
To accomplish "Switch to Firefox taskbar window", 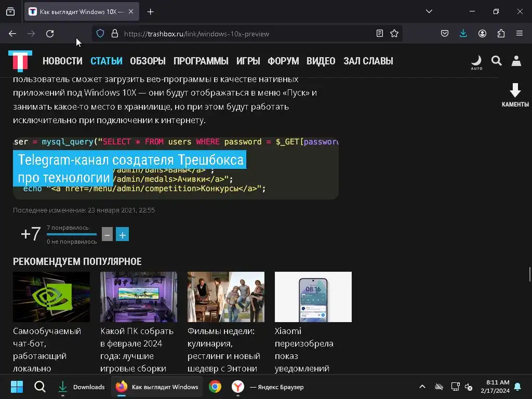I will point(157,387).
